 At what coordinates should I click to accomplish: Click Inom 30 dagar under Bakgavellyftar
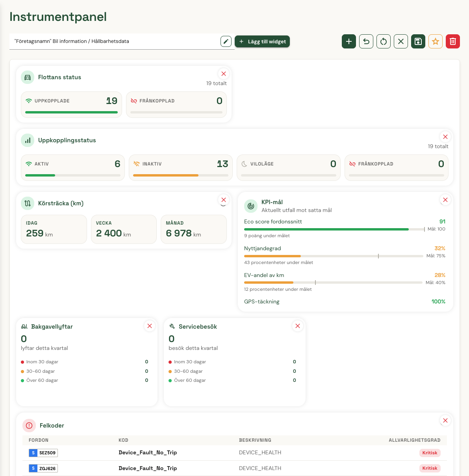(x=42, y=362)
